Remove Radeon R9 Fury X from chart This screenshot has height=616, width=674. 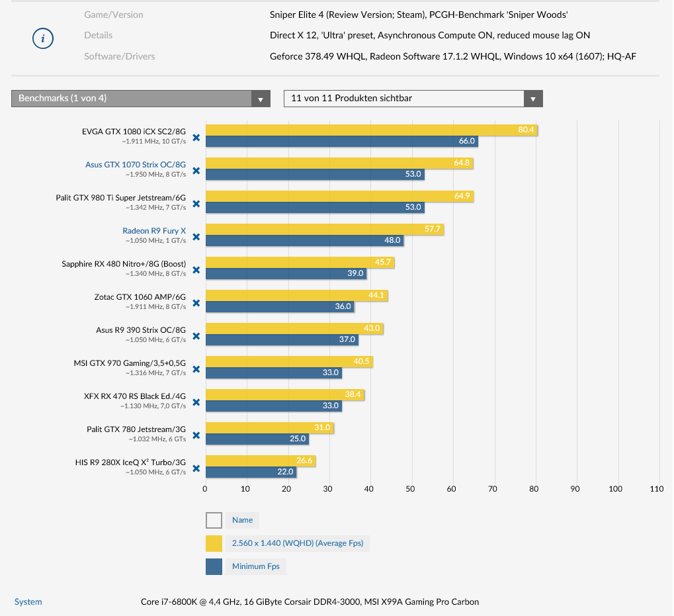pyautogui.click(x=196, y=237)
